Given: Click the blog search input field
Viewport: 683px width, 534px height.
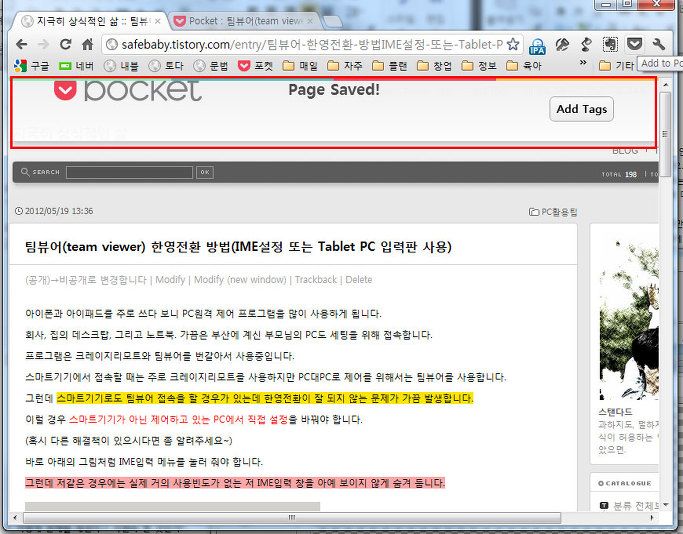Looking at the screenshot, I should click(x=129, y=172).
